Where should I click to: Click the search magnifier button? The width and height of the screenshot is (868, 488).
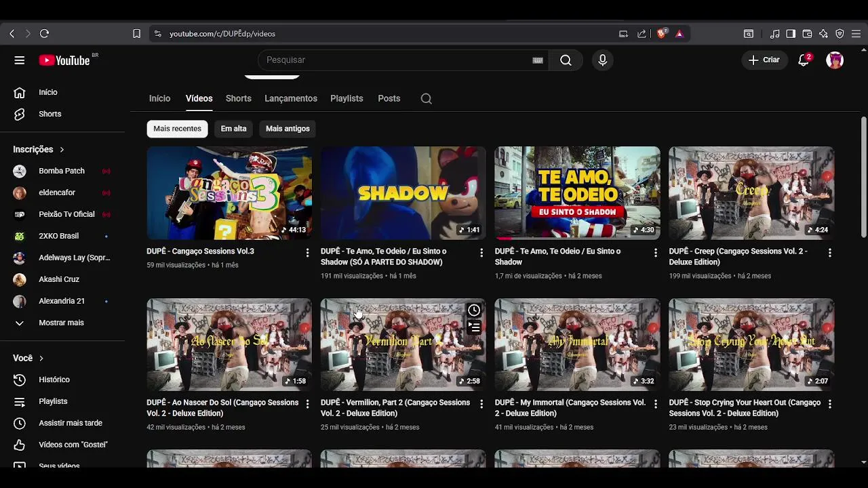[x=566, y=60]
